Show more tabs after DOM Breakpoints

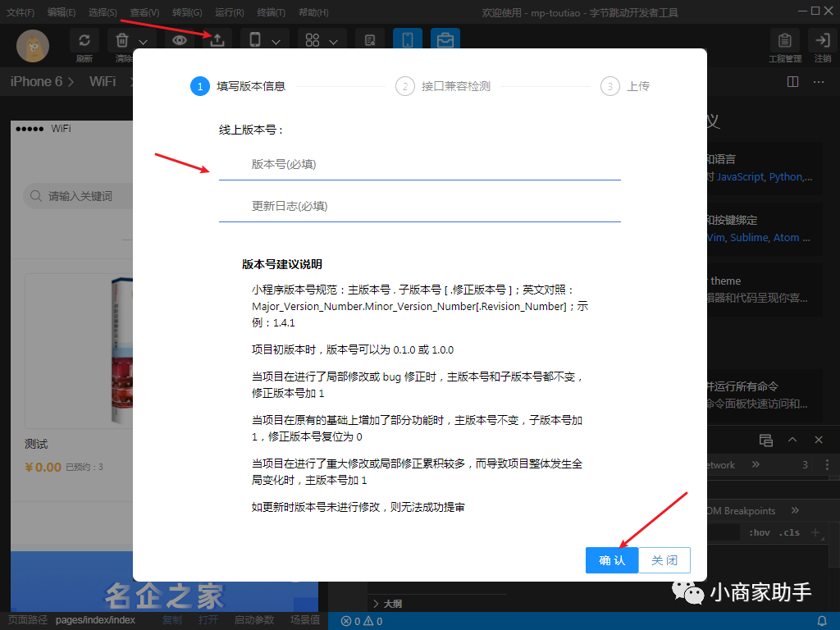pos(795,510)
